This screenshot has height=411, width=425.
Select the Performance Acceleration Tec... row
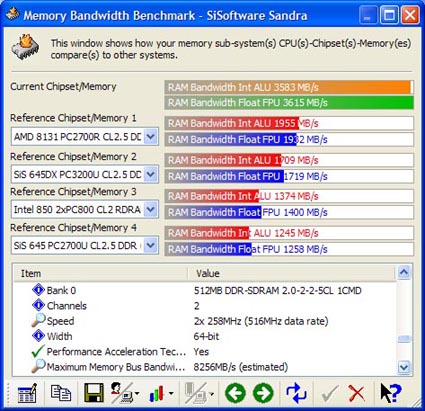205,352
